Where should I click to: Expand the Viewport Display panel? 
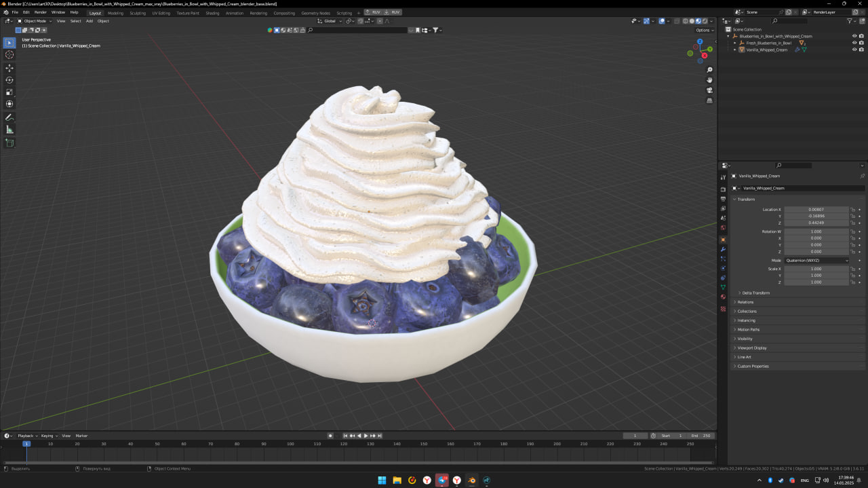pyautogui.click(x=751, y=348)
